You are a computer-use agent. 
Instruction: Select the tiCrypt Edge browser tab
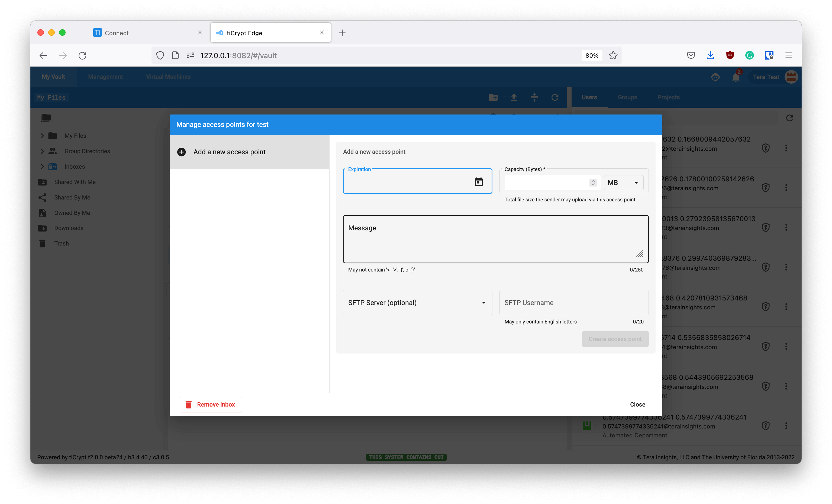[x=267, y=33]
